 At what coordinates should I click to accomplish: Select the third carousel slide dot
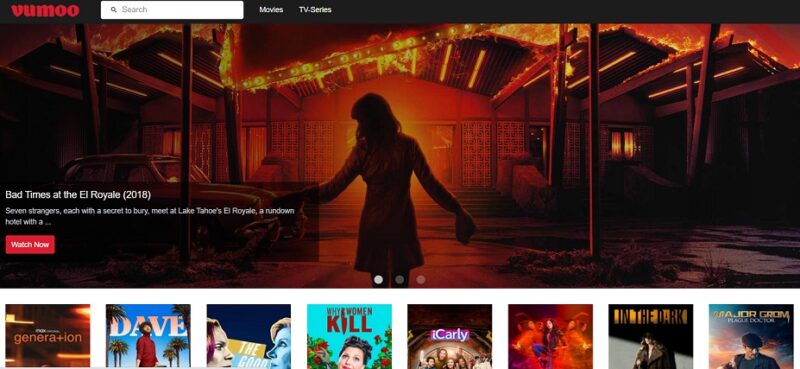pos(420,280)
